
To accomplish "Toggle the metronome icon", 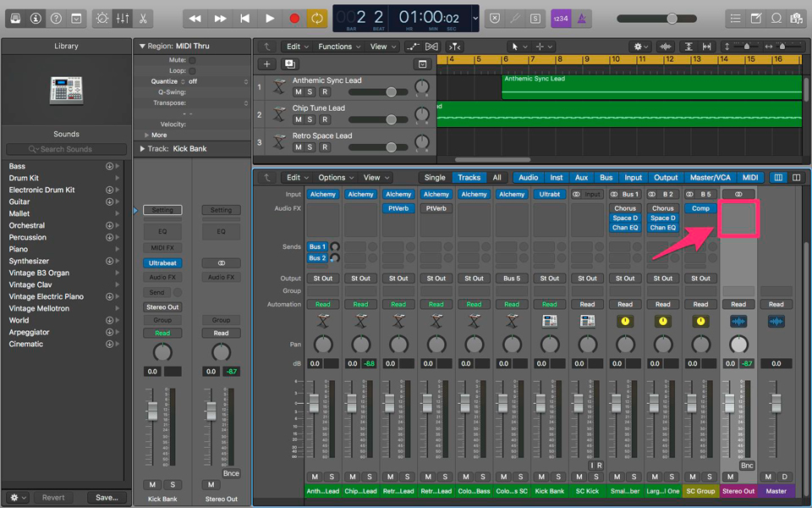I will (x=582, y=19).
